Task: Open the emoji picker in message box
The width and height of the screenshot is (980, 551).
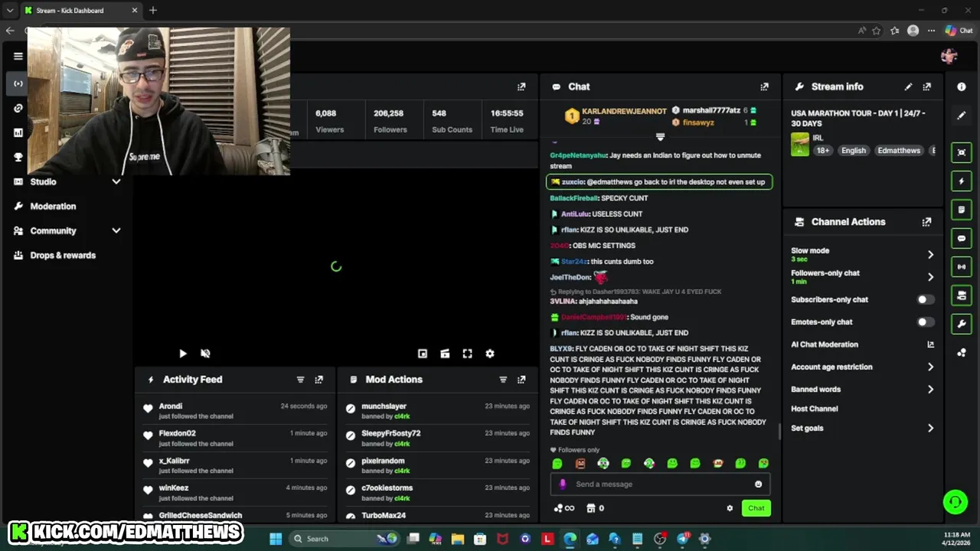Action: [759, 484]
